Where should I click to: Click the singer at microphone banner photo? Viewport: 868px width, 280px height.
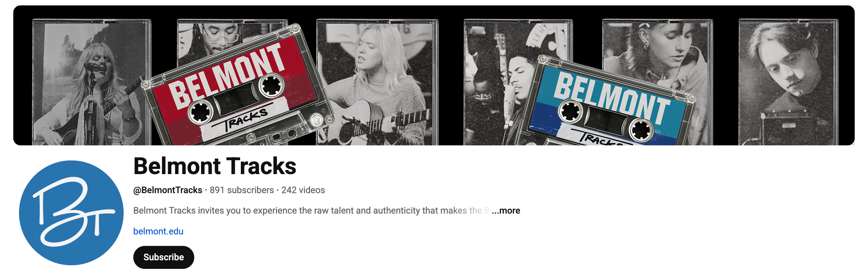coord(91,83)
